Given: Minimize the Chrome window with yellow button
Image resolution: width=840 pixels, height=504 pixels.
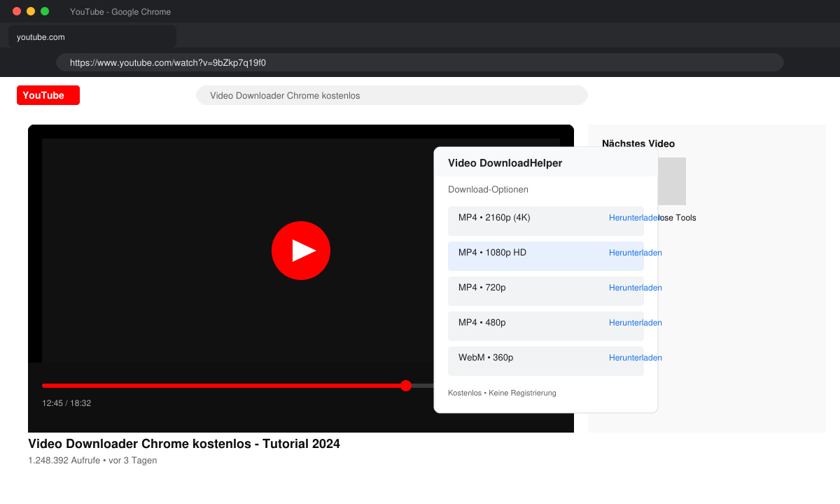Looking at the screenshot, I should click(31, 11).
